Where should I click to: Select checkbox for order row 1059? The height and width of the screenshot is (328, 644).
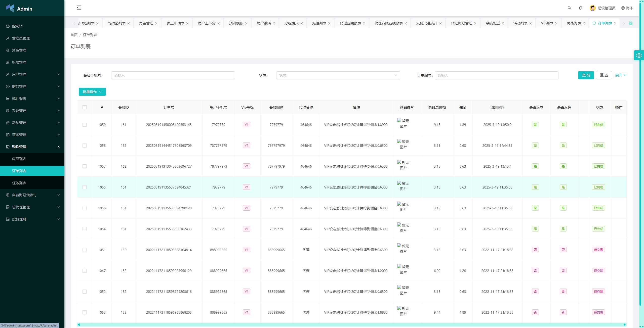click(x=85, y=125)
